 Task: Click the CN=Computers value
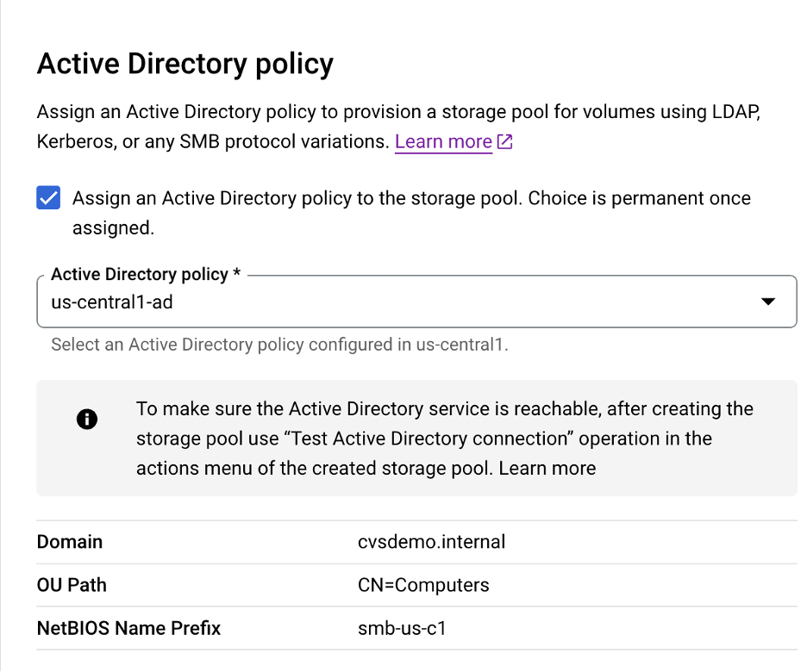click(423, 585)
